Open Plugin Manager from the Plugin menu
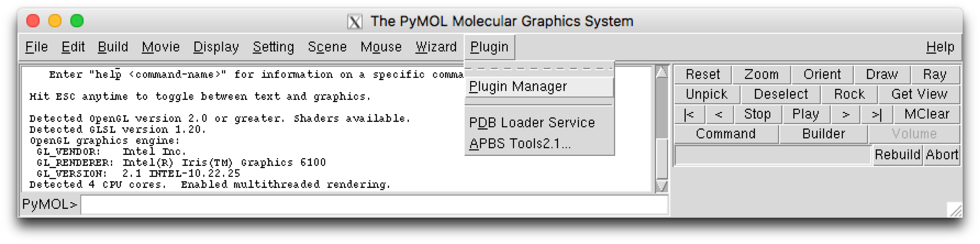 (518, 87)
